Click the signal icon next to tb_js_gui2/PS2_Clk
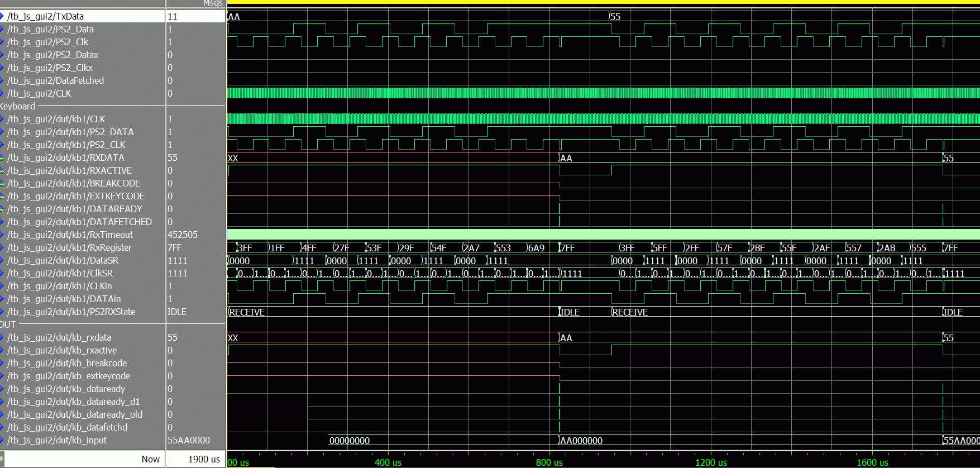980x468 pixels. tap(2, 42)
